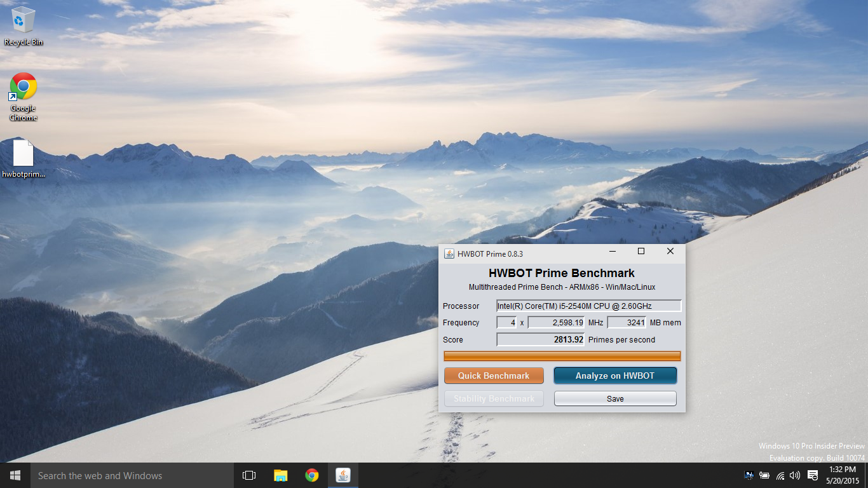Click the orange benchmark progress bar
This screenshot has width=868, height=488.
click(x=562, y=356)
